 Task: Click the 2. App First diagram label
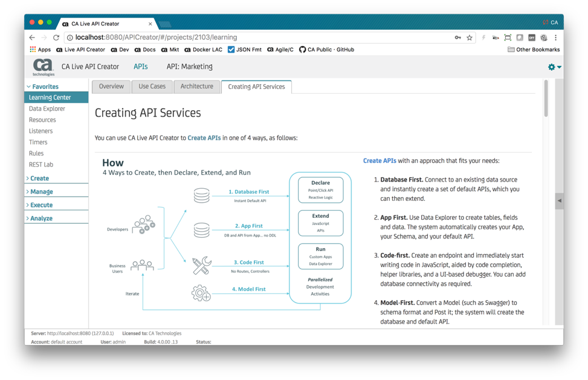(248, 226)
